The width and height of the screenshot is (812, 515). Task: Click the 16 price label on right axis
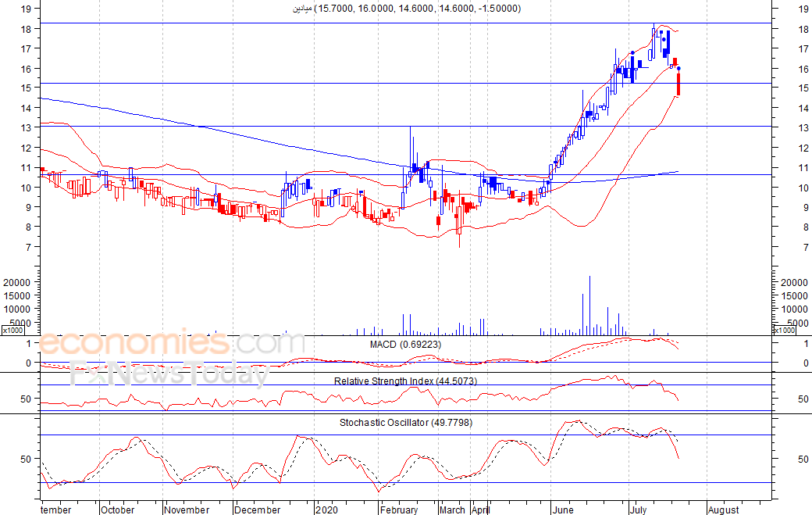pyautogui.click(x=803, y=69)
